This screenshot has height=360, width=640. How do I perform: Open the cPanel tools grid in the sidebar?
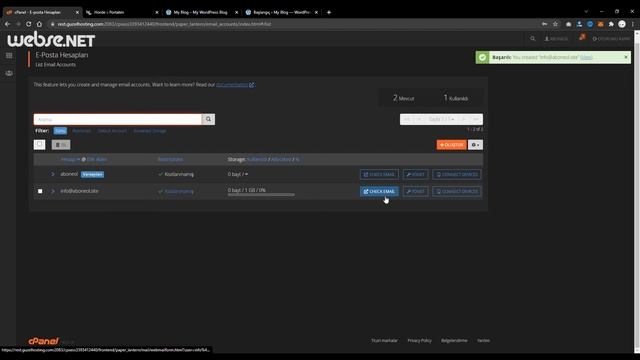pyautogui.click(x=9, y=56)
